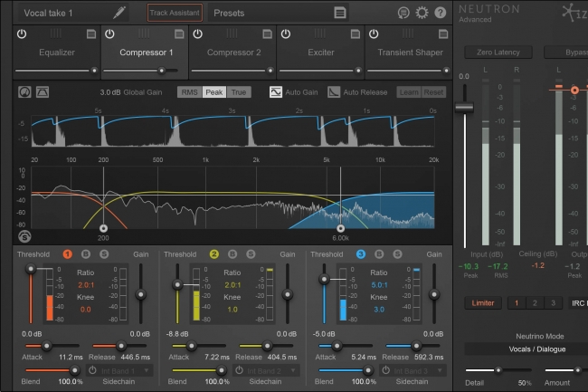588x392 pixels.
Task: Select True detection mode
Action: 239,92
